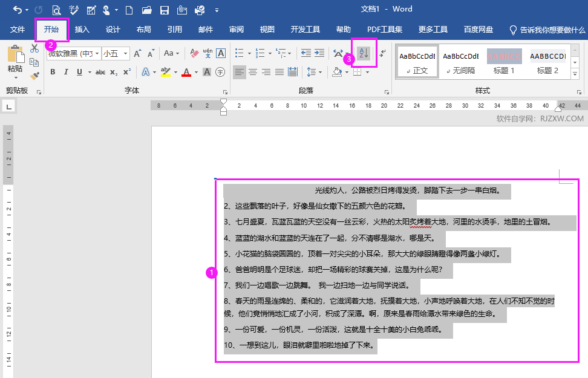
Task: Toggle subscript formatting
Action: tap(114, 70)
